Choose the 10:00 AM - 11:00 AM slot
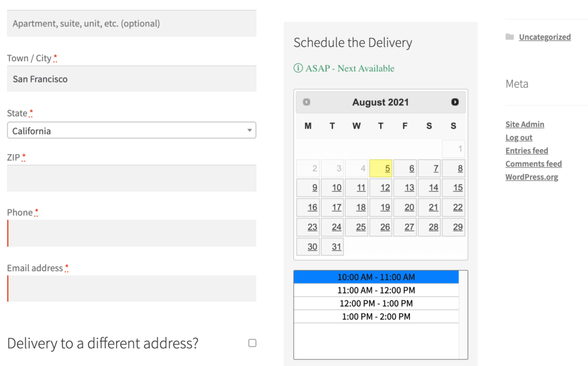This screenshot has height=366, width=588. pos(376,277)
